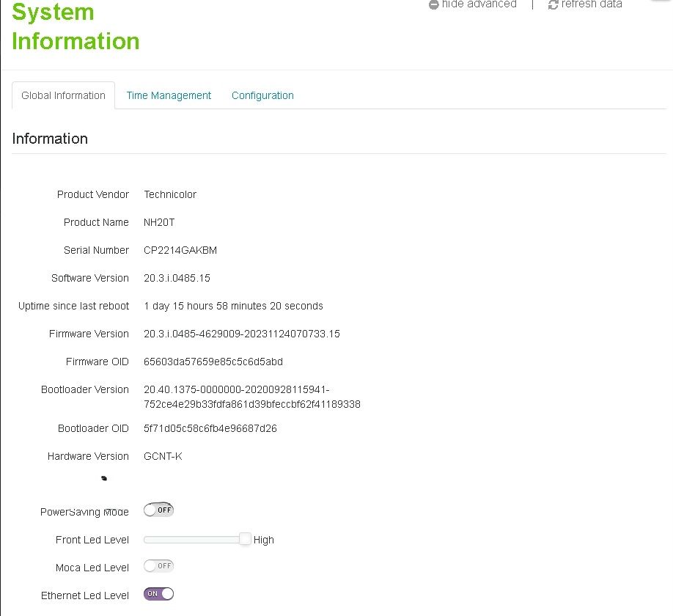Click the uptime since last reboot value
This screenshot has width=673, height=616.
[233, 306]
